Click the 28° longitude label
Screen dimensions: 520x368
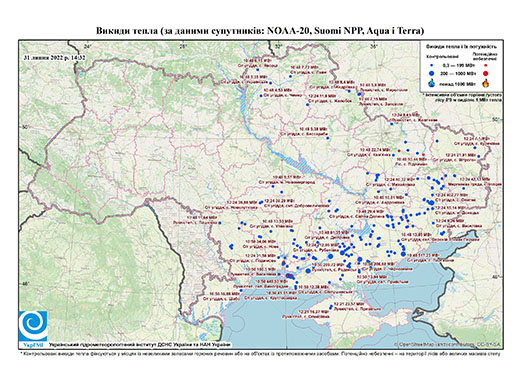click(x=182, y=46)
